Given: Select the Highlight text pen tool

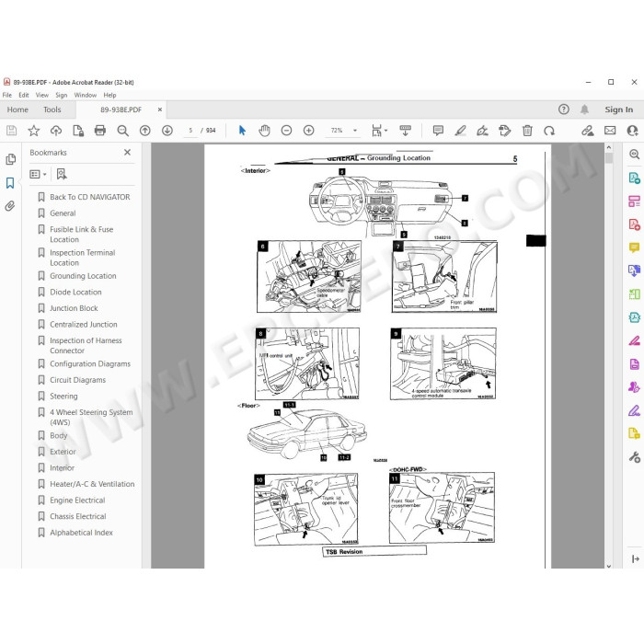Looking at the screenshot, I should [x=460, y=131].
